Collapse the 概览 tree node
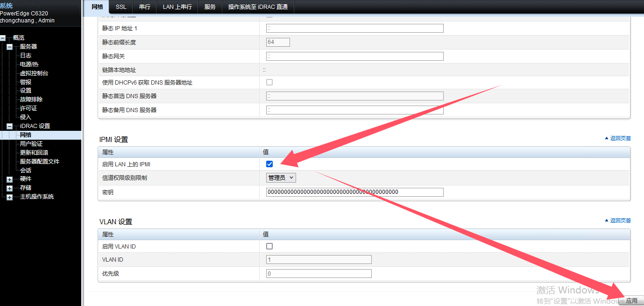Viewport: 644px width, 306px height. click(3, 38)
